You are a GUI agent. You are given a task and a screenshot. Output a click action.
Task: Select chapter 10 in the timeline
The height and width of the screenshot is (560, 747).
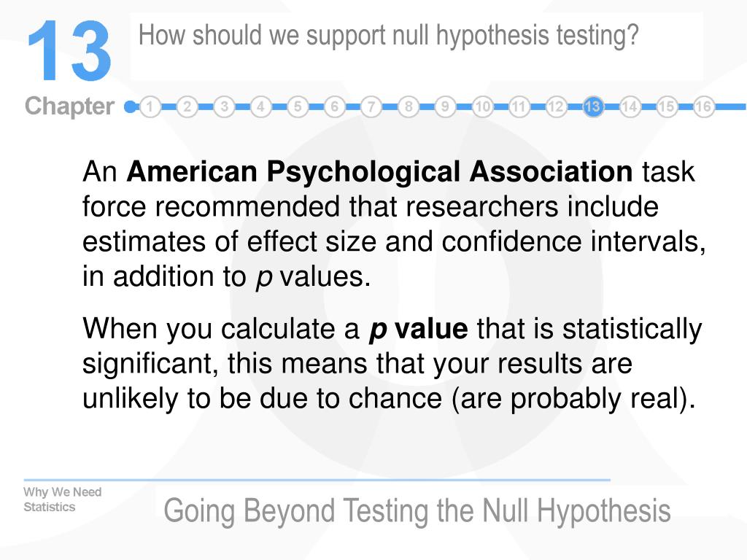tap(482, 106)
